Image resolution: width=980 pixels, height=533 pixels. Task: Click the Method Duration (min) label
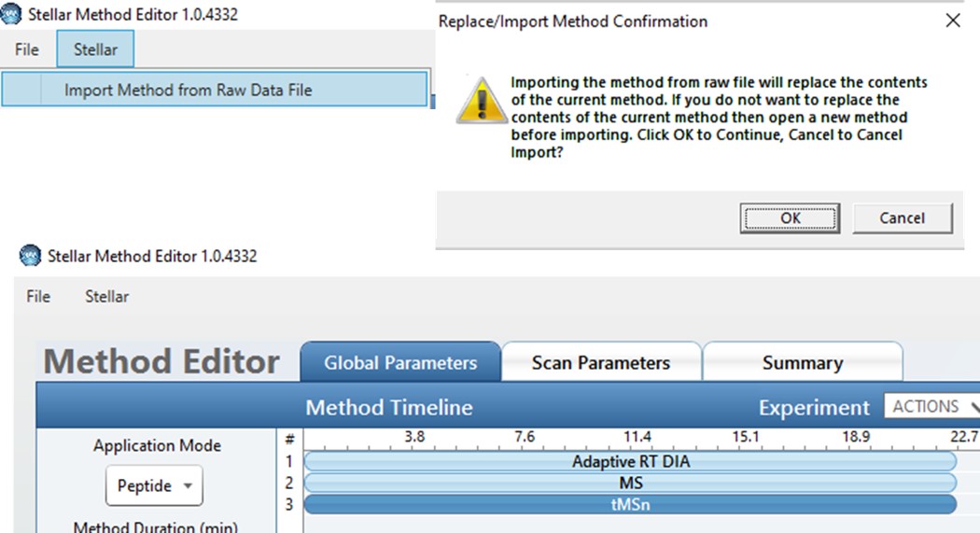tap(156, 526)
